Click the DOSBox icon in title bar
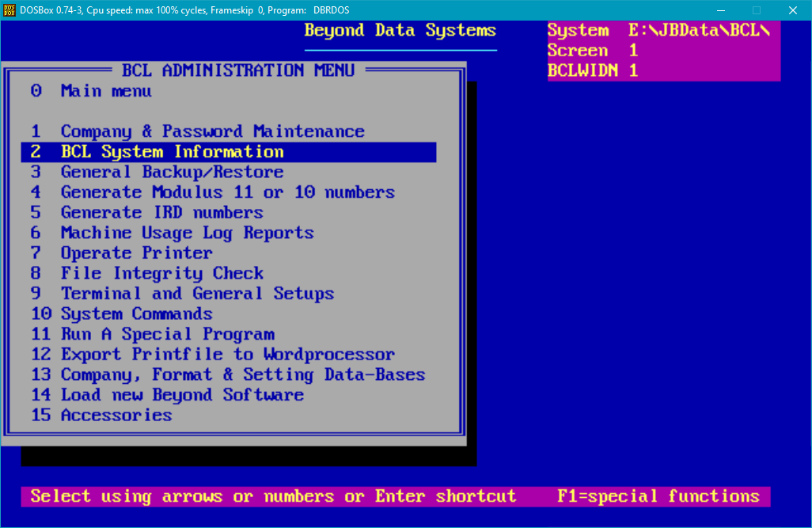Screen dimensions: 812x528 (x=10, y=10)
